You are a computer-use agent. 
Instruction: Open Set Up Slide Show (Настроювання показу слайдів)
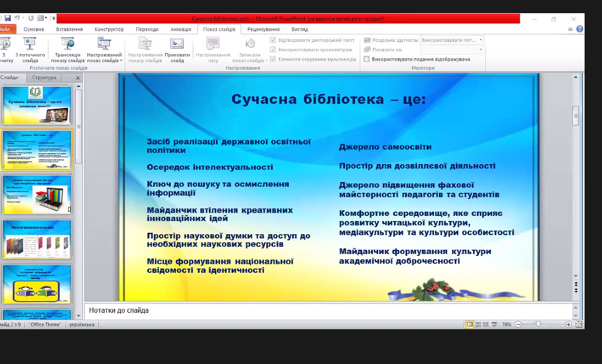145,50
